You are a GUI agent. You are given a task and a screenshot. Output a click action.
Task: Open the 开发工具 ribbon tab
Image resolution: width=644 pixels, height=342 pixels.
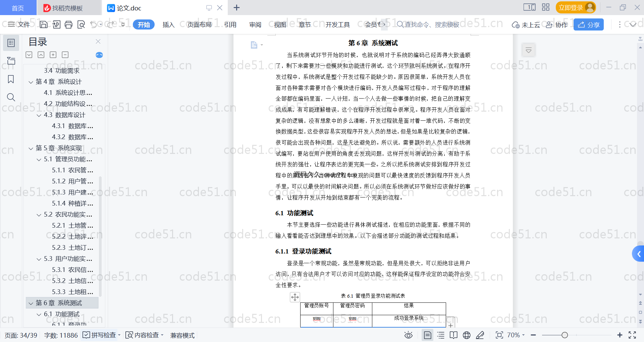coord(337,24)
